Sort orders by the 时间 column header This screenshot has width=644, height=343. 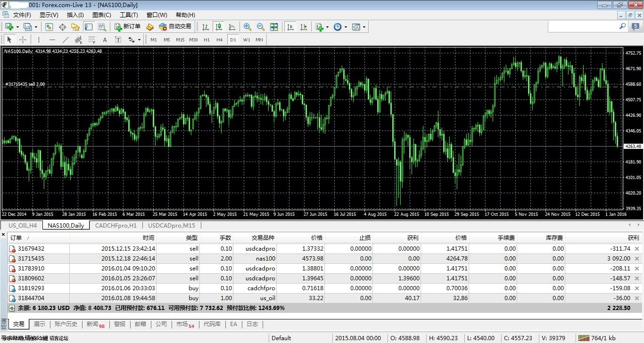113,238
